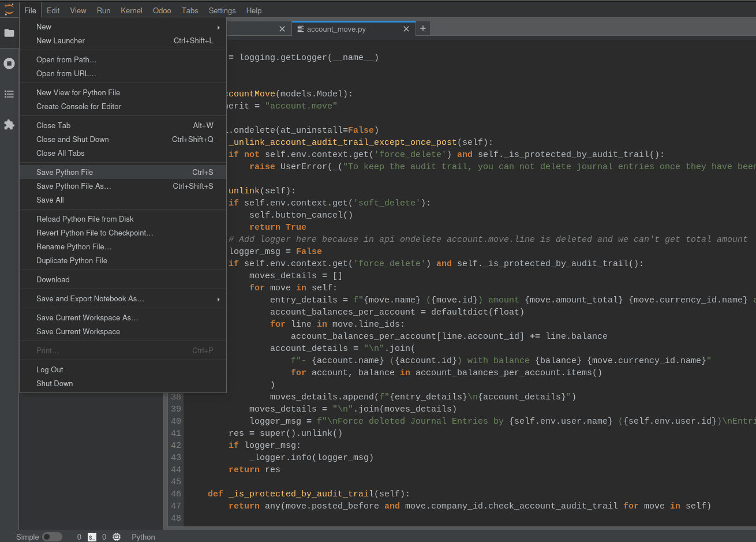Click the horizontal scrollbar under the editor

pyautogui.click(x=462, y=527)
